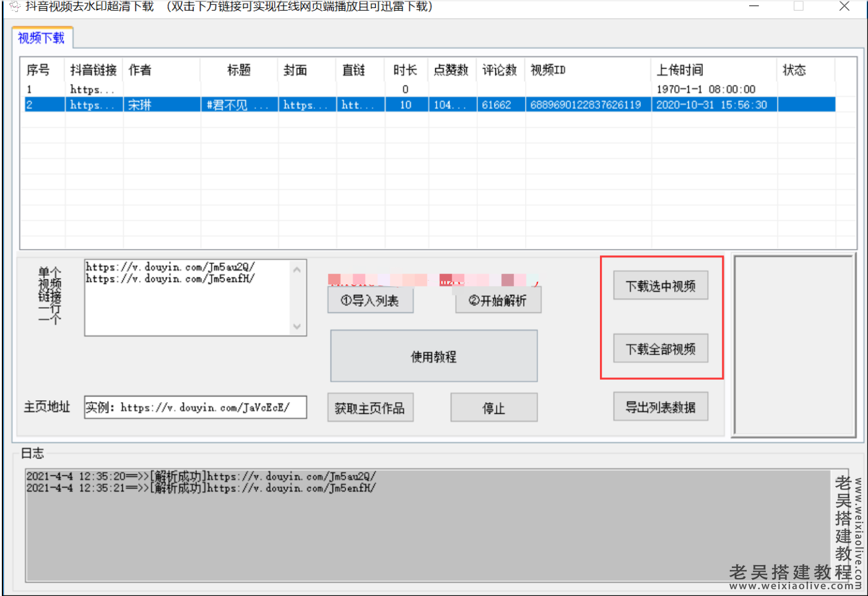Image resolution: width=868 pixels, height=596 pixels.
Task: Click the log line ending Jm5au2Q/
Action: [x=201, y=476]
